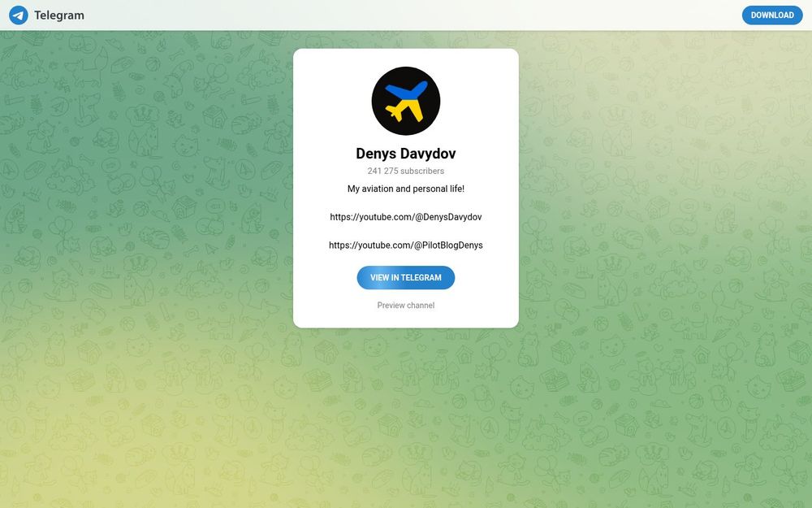Click the Telegram paper-plane logo icon

coord(19,15)
